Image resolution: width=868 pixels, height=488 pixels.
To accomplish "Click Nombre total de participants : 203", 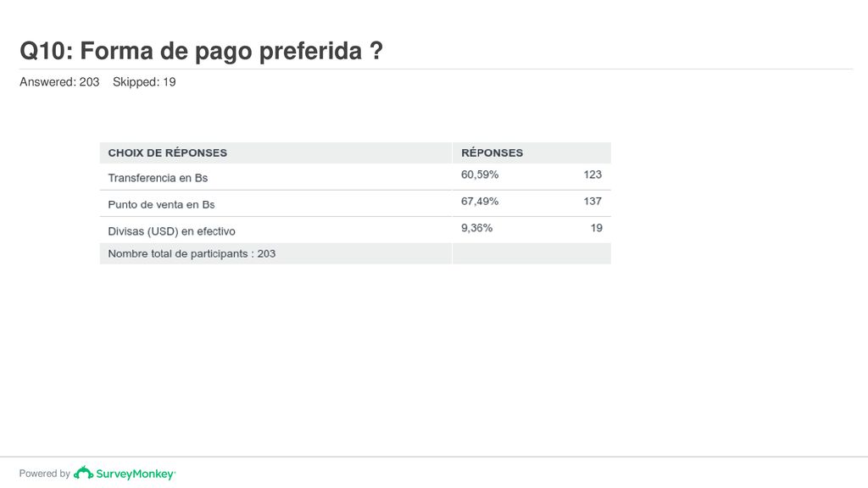I will [x=192, y=253].
